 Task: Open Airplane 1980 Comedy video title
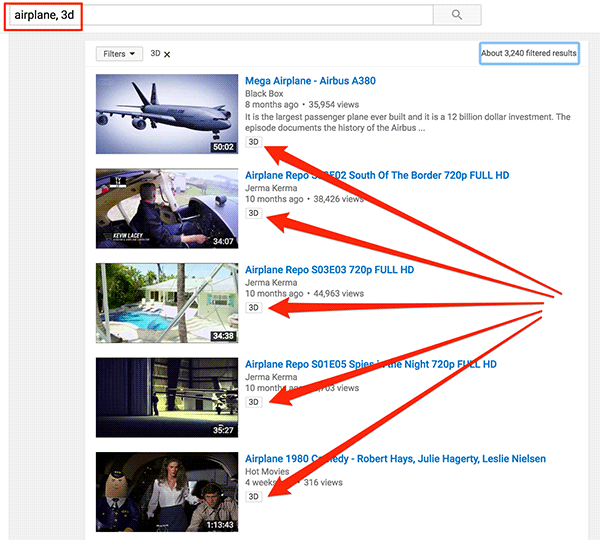click(395, 459)
